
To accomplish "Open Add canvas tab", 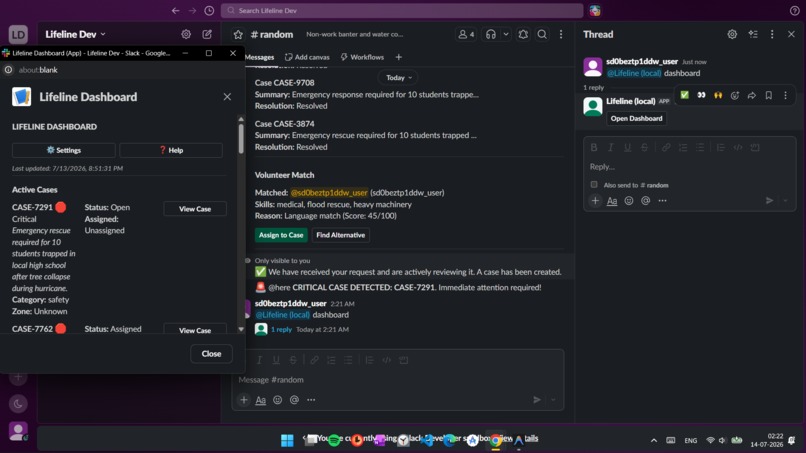I will tap(307, 57).
